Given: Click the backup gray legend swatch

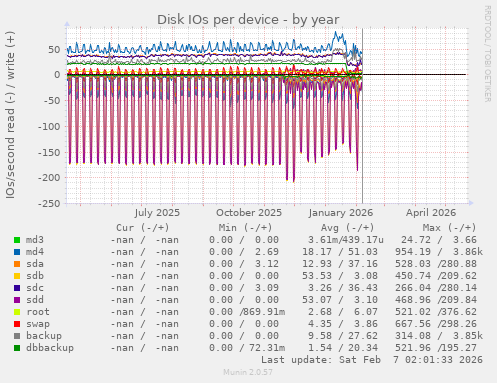Looking at the screenshot, I should coord(17,336).
